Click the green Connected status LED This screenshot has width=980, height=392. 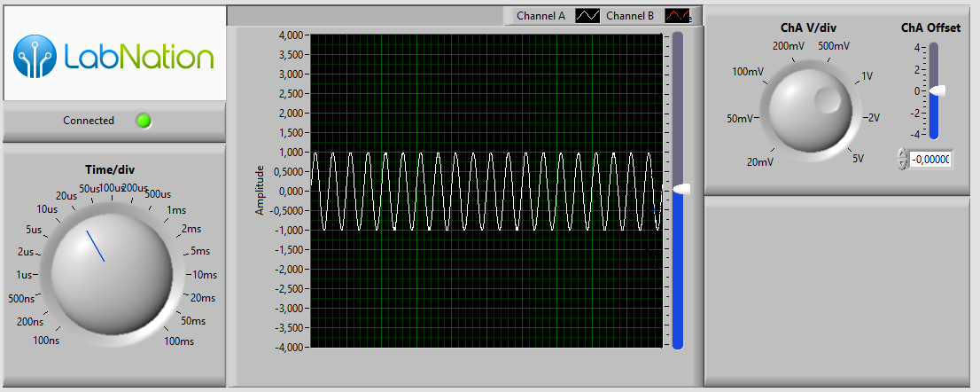[144, 121]
